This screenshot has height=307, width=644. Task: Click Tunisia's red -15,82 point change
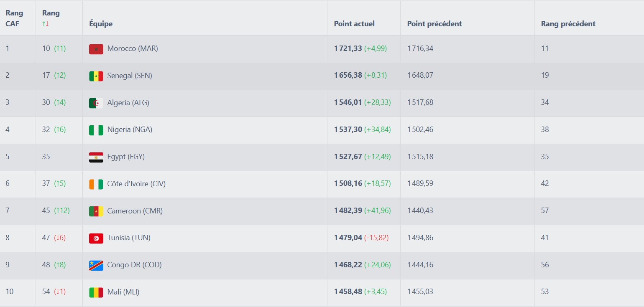tap(376, 238)
